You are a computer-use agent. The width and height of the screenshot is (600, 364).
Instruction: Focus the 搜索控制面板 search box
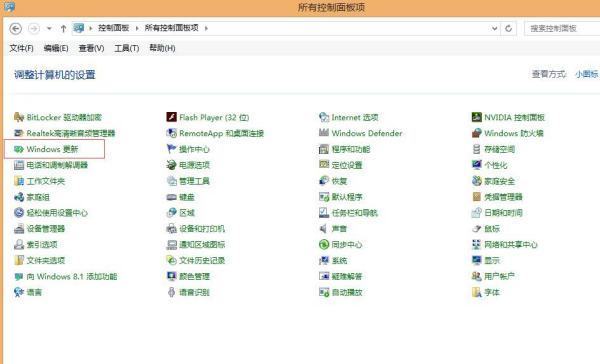562,28
